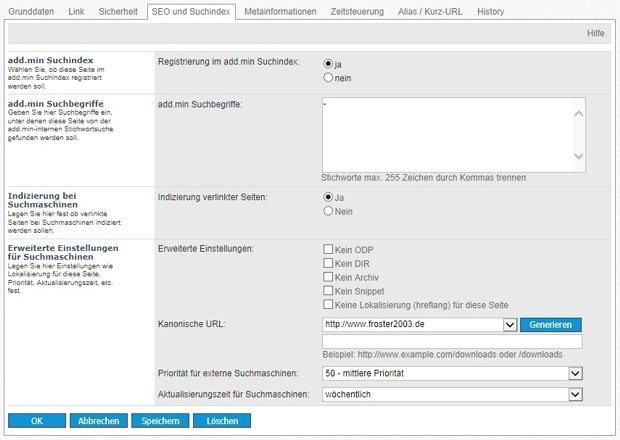This screenshot has height=440, width=620.
Task: Click the Generieren button
Action: click(x=550, y=325)
